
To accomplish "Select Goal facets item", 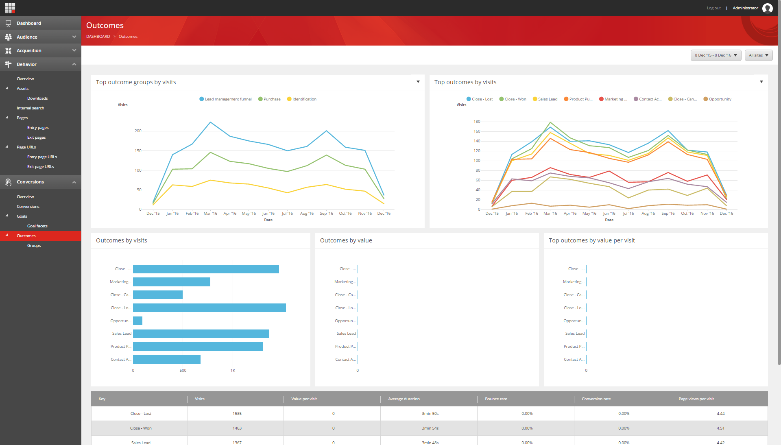I will (37, 226).
